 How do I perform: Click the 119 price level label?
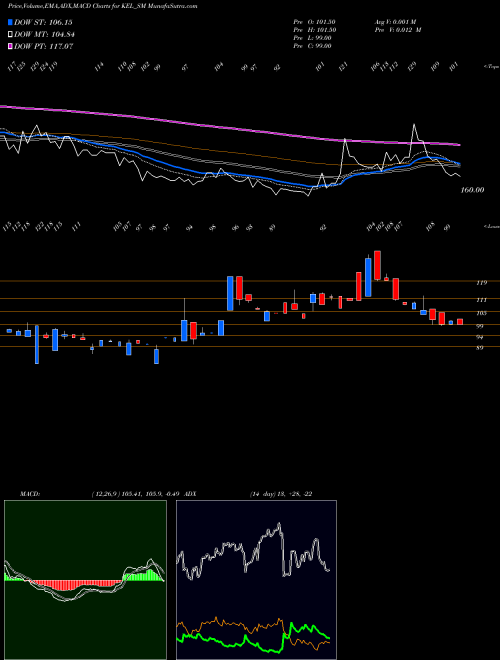[481, 283]
